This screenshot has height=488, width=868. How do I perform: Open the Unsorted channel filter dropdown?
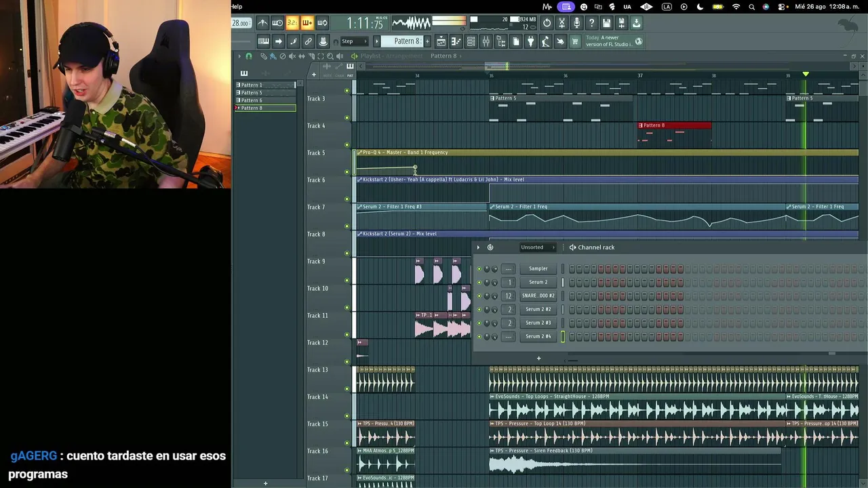point(538,247)
